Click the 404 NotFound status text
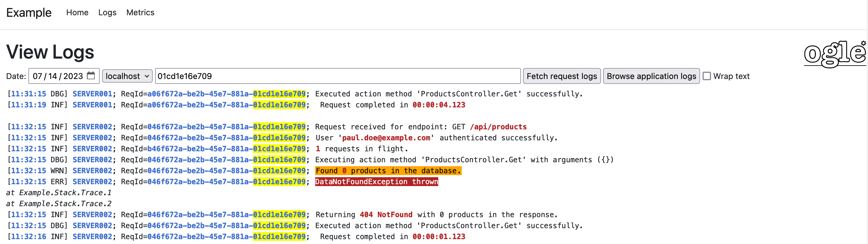 pos(386,215)
